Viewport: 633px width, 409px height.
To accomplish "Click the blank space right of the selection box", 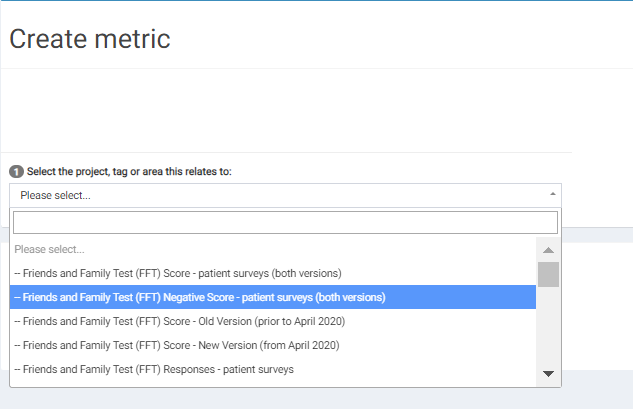I will 598,196.
